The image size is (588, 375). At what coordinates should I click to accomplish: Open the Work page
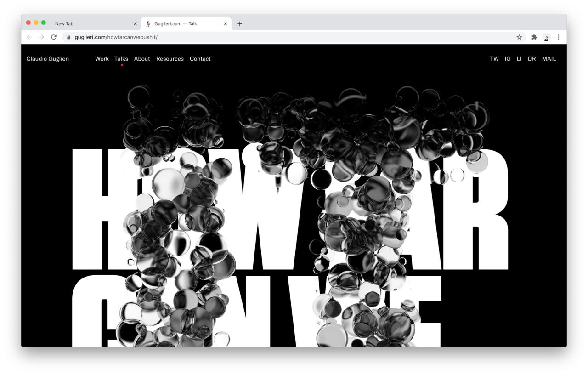click(x=102, y=59)
